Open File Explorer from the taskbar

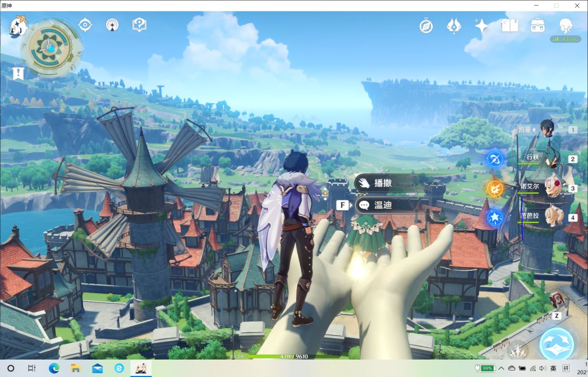pyautogui.click(x=76, y=368)
